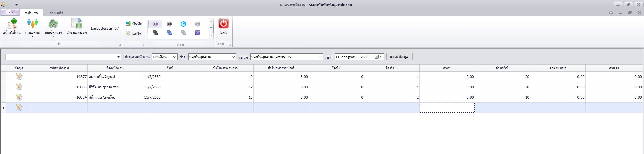The image size is (644, 154).
Task: Select the black Office skin icon
Action: (x=155, y=33)
